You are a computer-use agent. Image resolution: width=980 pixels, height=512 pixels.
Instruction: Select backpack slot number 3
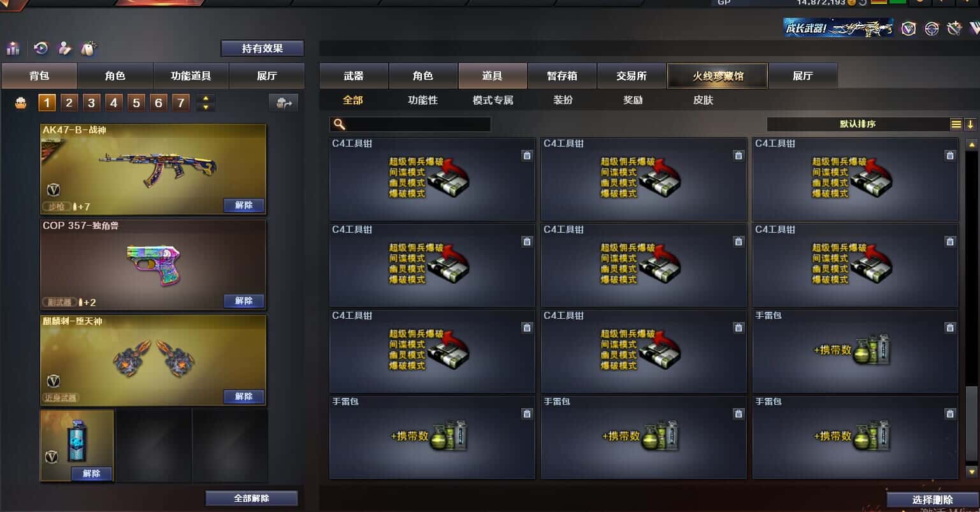tap(92, 103)
